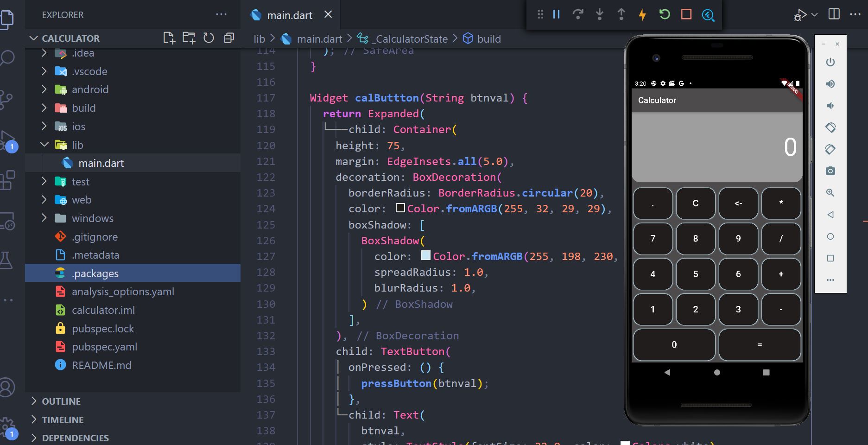Refresh the Explorer with the refresh icon

point(209,38)
